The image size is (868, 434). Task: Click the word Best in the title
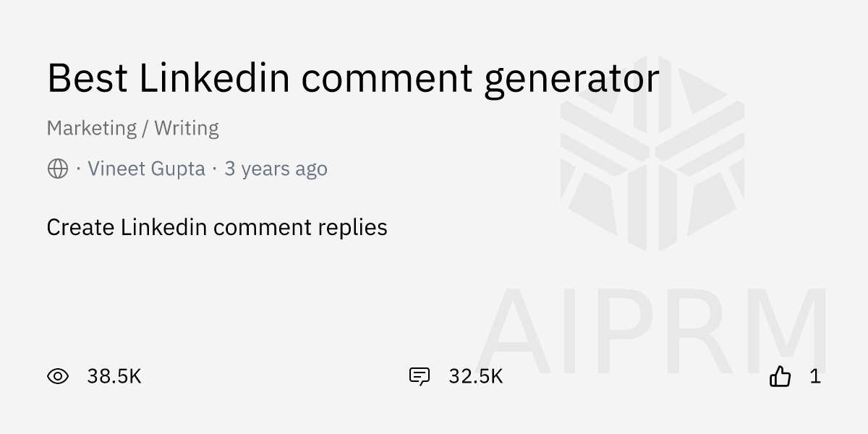tap(87, 78)
